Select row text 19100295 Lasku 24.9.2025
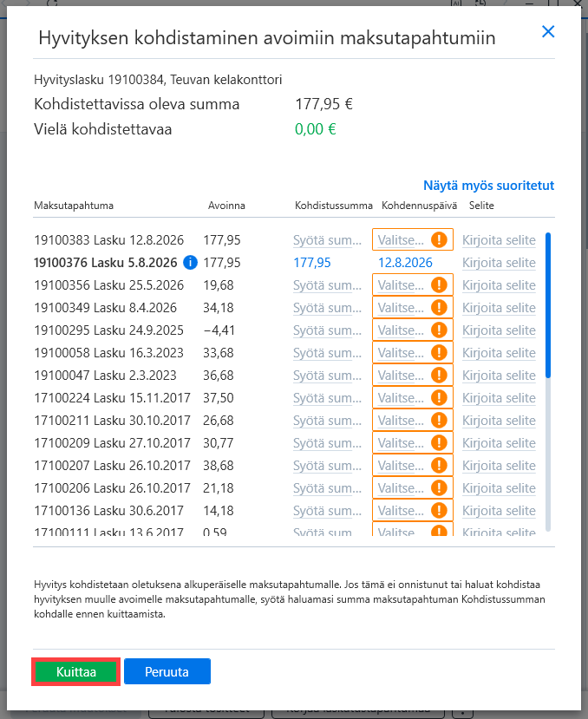The height and width of the screenshot is (719, 588). click(x=108, y=330)
